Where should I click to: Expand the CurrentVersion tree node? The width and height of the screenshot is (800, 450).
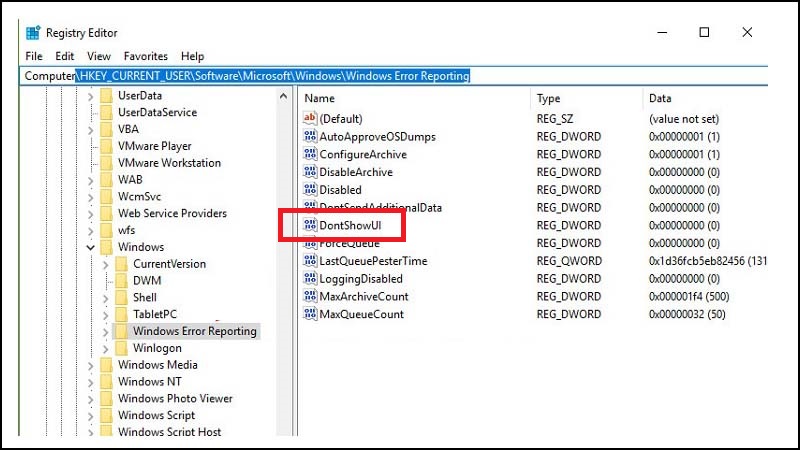click(x=106, y=264)
